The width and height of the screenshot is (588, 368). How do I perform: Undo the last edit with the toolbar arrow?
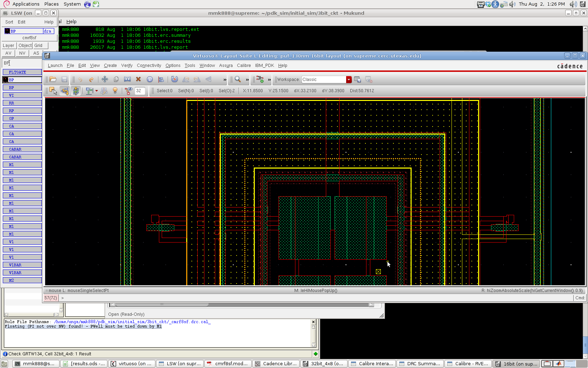80,80
